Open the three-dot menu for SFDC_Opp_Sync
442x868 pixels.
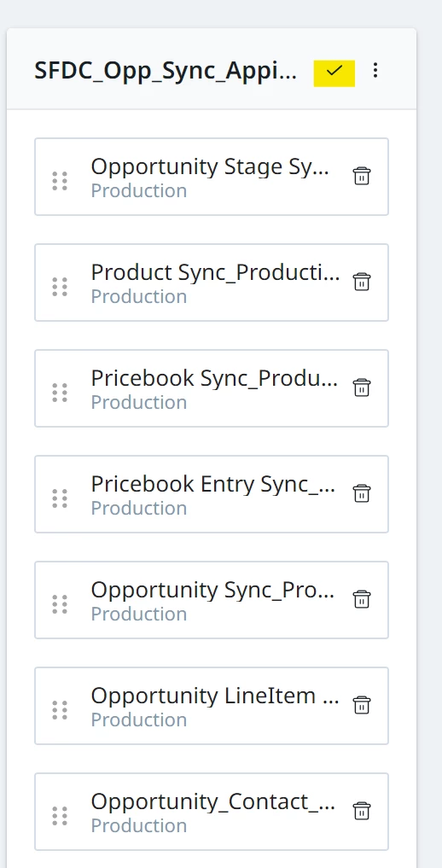pos(375,70)
